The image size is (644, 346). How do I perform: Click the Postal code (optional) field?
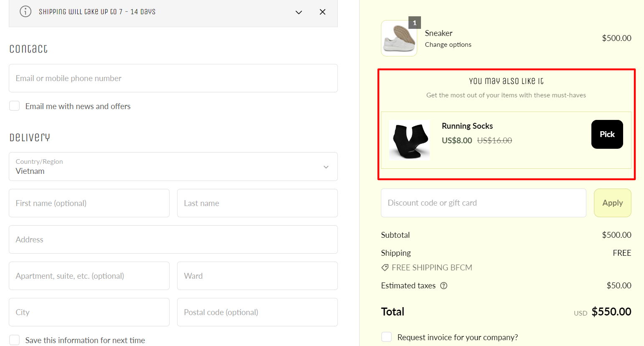[257, 312]
